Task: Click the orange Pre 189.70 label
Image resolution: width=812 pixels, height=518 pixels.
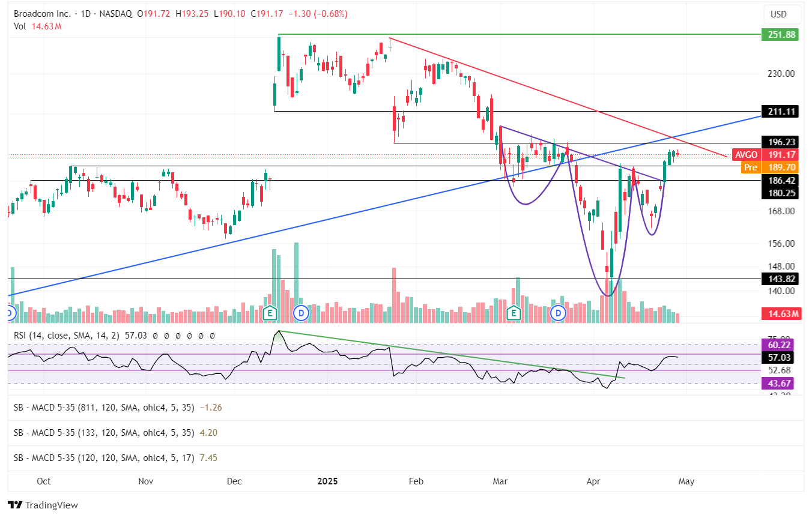Action: coord(771,167)
